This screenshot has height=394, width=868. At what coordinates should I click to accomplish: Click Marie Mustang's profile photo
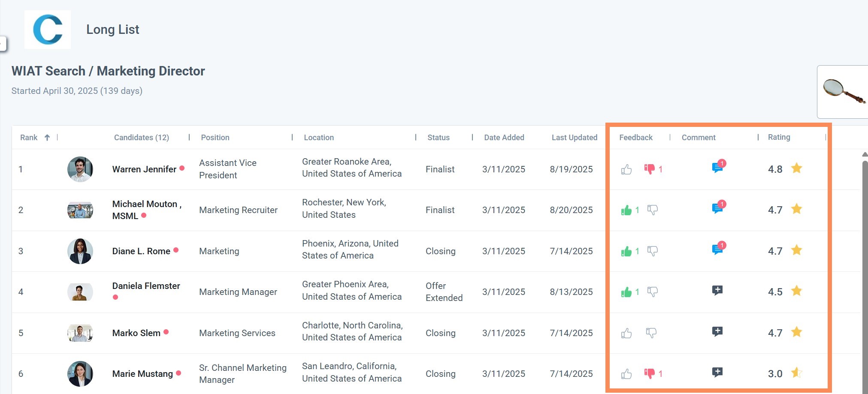[80, 374]
